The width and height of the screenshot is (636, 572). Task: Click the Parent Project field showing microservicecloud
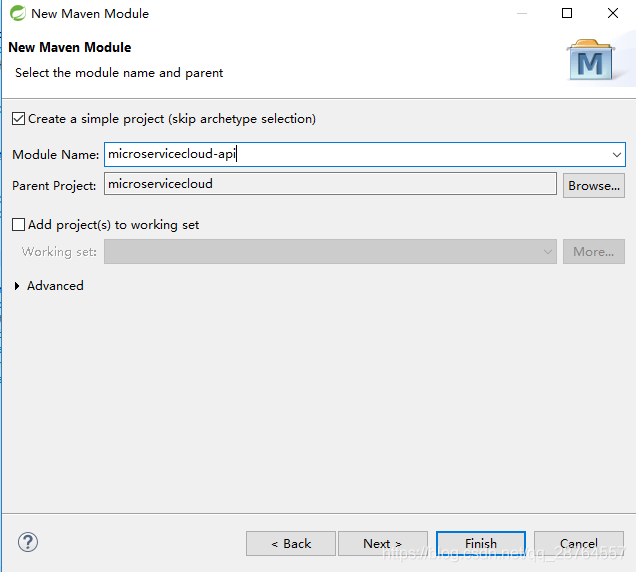point(330,184)
